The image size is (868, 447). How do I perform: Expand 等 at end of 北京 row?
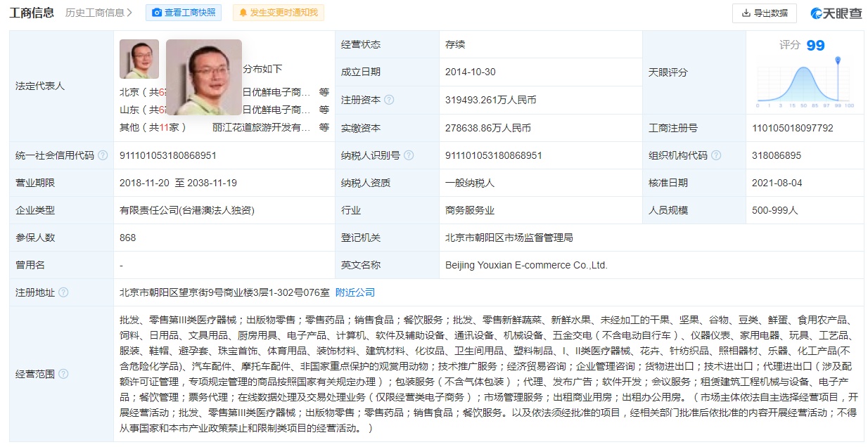point(324,91)
